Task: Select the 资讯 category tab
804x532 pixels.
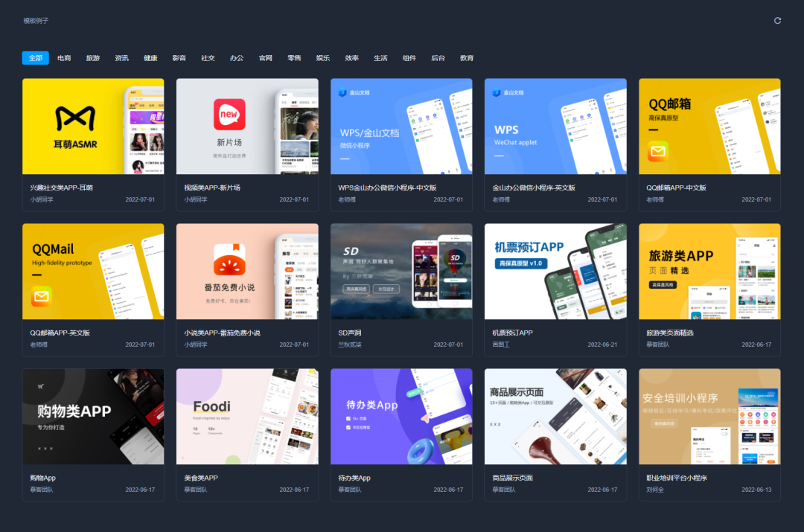Action: point(121,58)
